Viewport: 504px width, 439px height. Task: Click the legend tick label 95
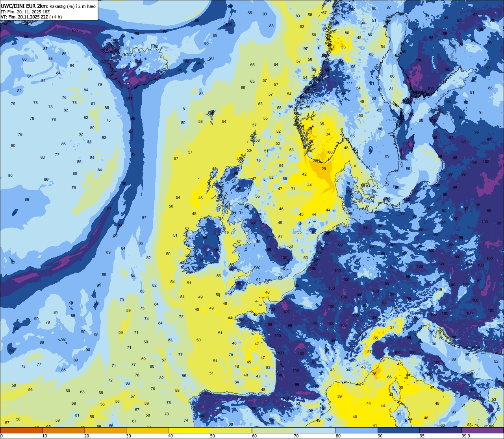click(422, 436)
